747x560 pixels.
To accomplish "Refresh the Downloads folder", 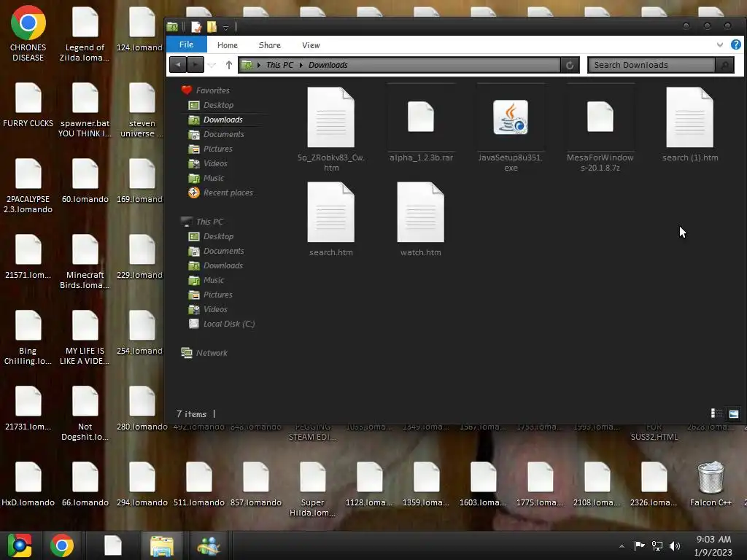I will click(570, 65).
